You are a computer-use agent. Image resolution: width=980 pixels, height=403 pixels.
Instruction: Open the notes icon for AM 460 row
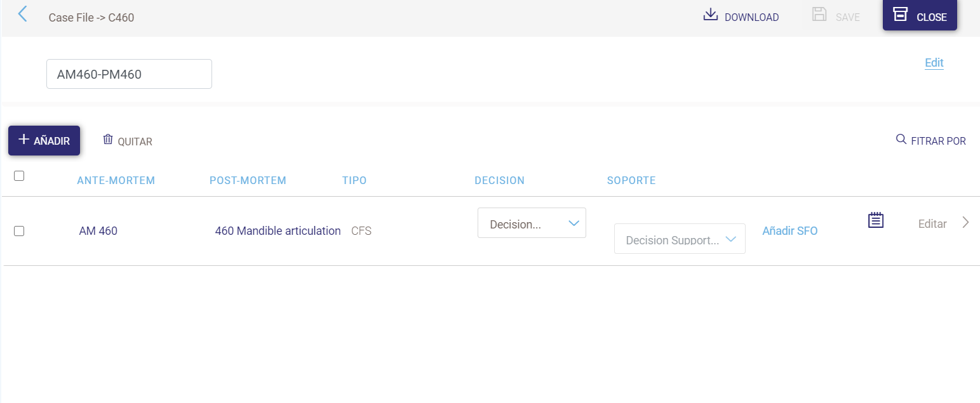(876, 221)
